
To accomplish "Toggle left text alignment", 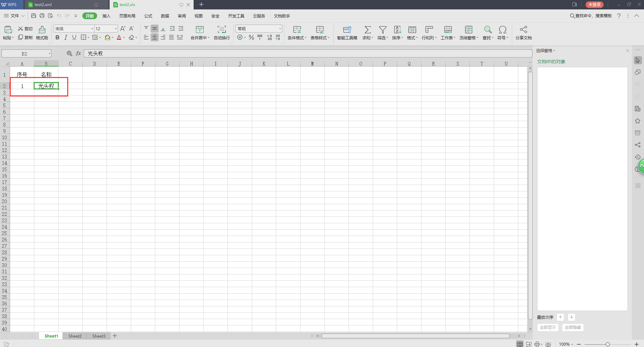I will tap(146, 37).
